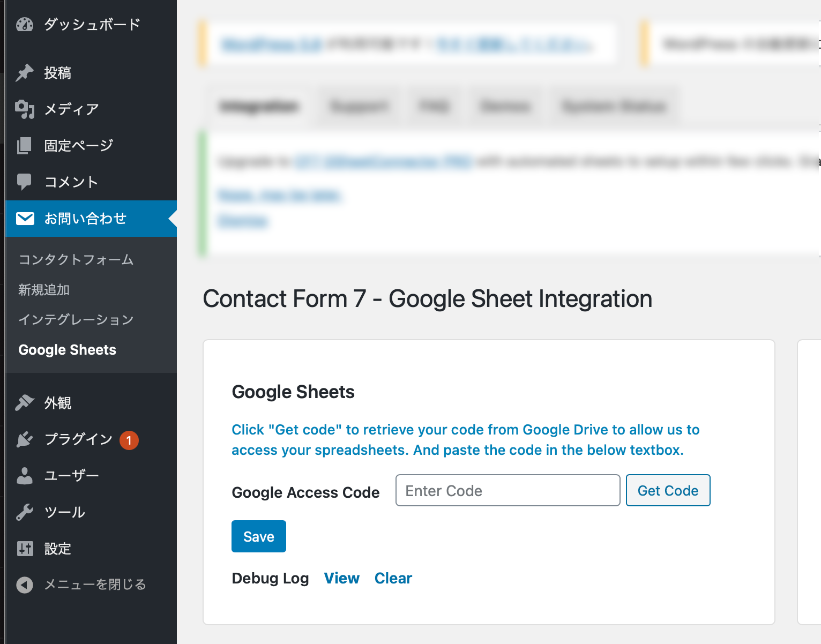Open ツール menu item
Screen dimensions: 821x644
pos(91,512)
